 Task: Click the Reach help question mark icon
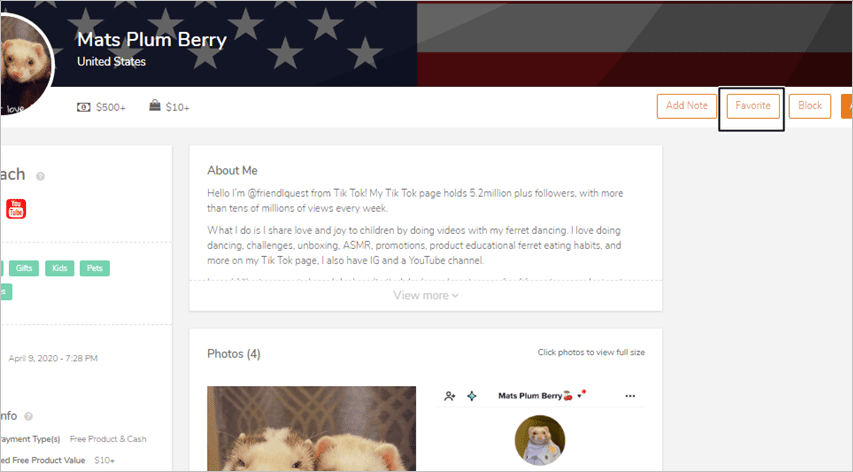click(40, 176)
